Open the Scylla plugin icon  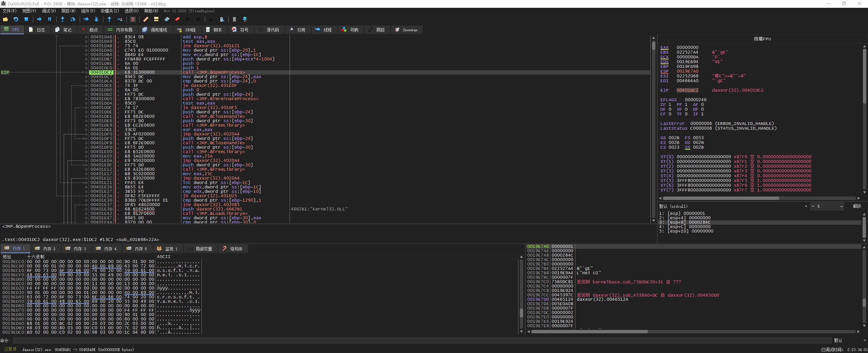[133, 19]
